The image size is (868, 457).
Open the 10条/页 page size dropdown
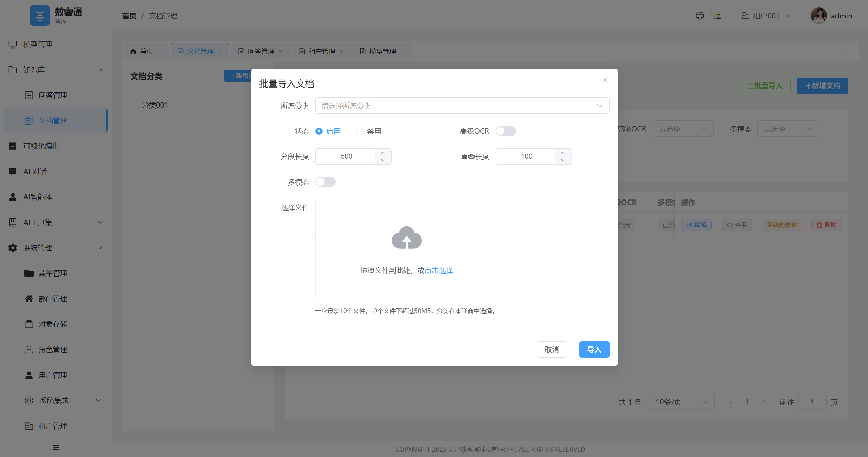[x=682, y=402]
